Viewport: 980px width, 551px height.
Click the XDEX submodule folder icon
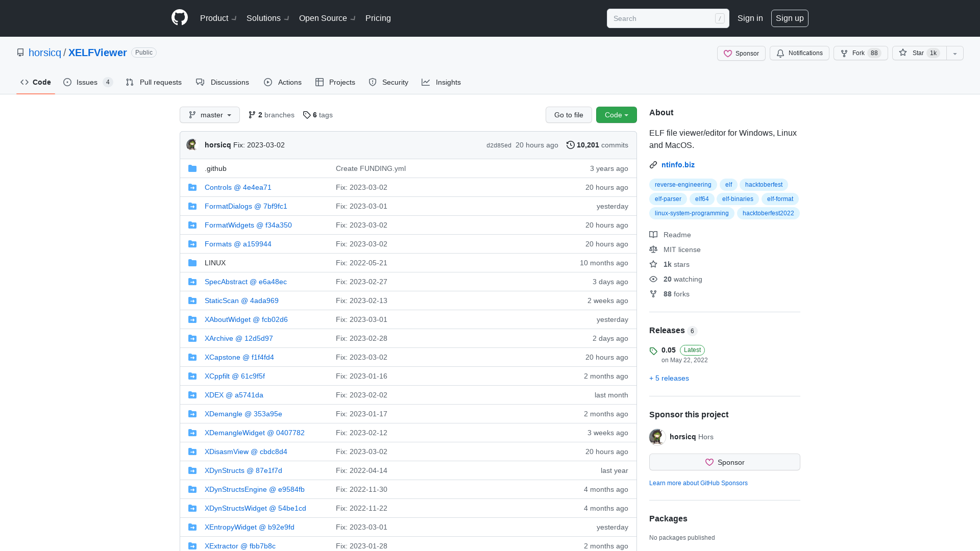point(192,395)
